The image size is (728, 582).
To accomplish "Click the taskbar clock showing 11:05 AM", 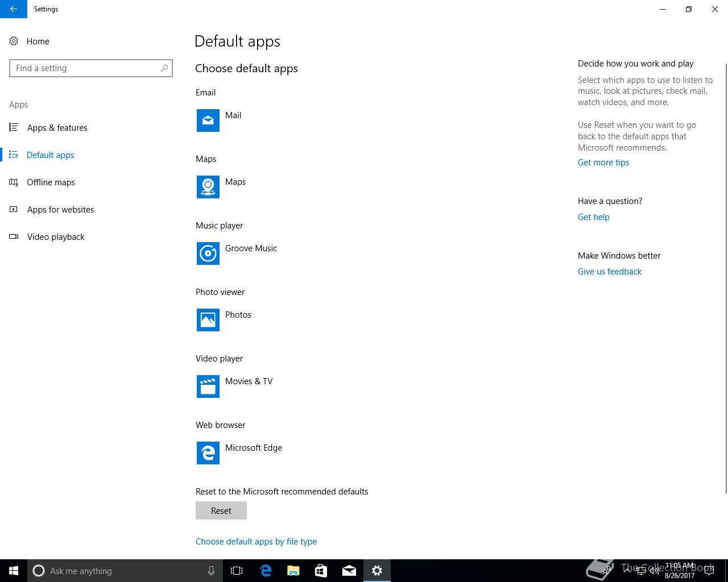I will [x=680, y=571].
